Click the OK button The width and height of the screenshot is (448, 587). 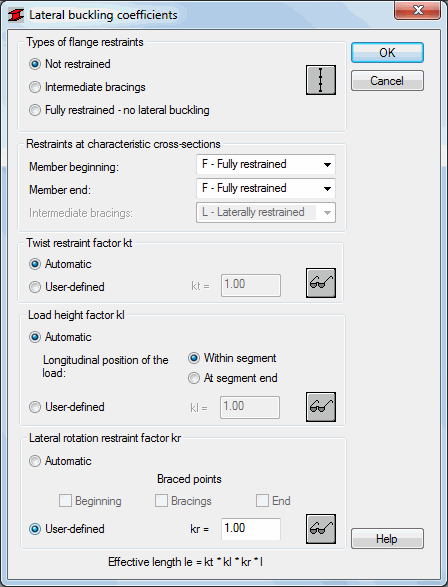tap(387, 53)
